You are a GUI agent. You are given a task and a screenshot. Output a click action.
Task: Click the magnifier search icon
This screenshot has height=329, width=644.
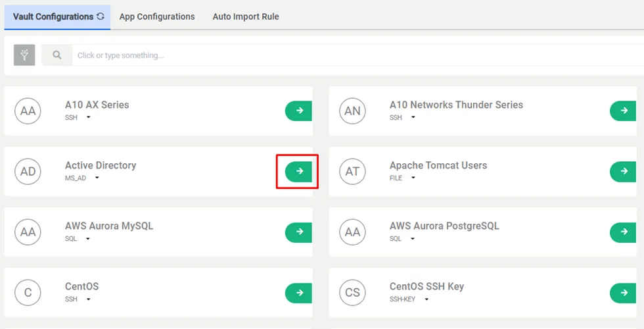(x=57, y=55)
